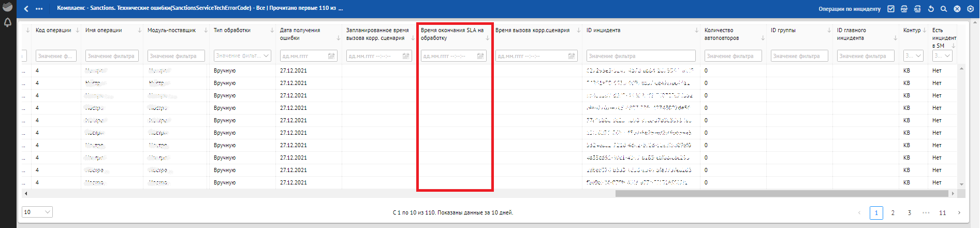Open the Контур filter dropdown
Image resolution: width=980 pixels, height=228 pixels.
(918, 56)
